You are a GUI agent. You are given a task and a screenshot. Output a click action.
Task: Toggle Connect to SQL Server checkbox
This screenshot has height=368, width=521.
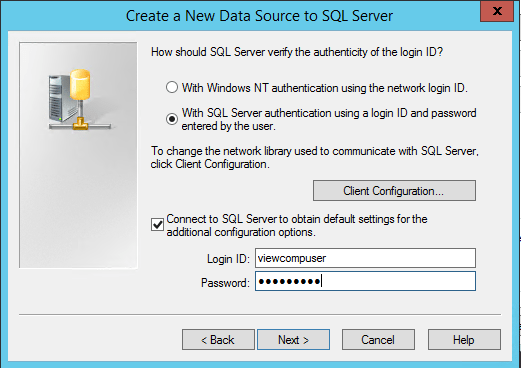(157, 225)
